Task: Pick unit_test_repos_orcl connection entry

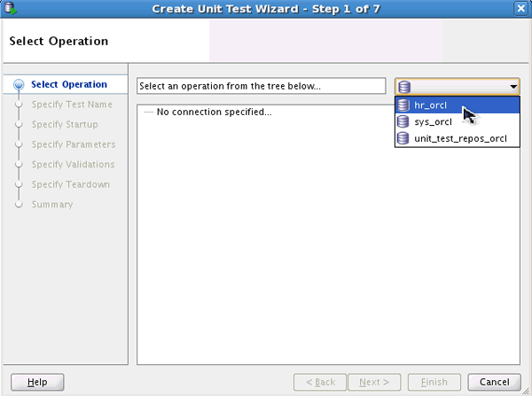Action: click(460, 138)
